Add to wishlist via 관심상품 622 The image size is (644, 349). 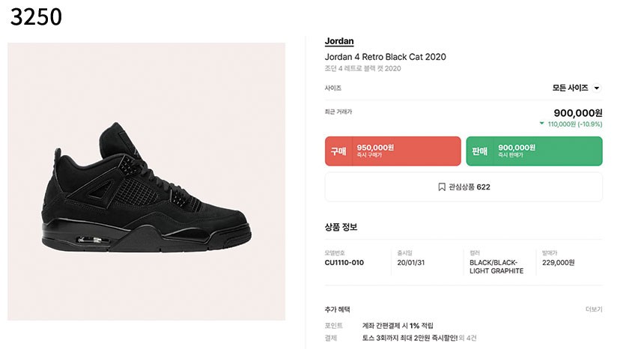464,187
